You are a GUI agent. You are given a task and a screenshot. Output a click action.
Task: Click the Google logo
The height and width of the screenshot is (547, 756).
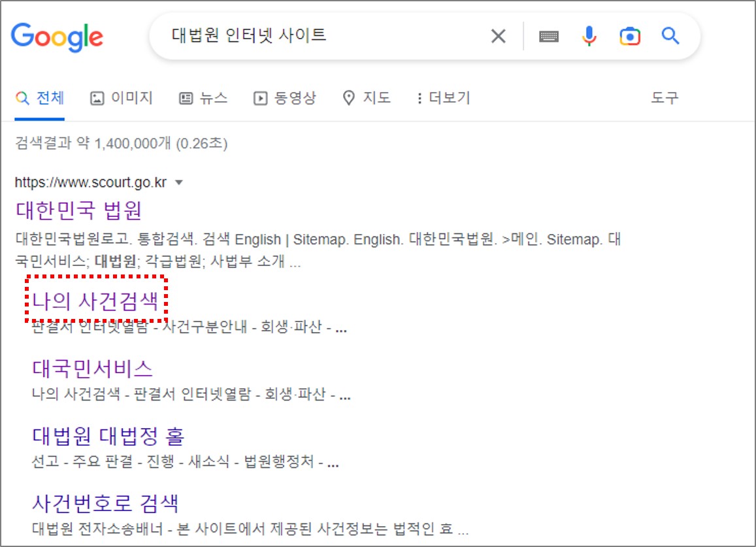pos(57,37)
